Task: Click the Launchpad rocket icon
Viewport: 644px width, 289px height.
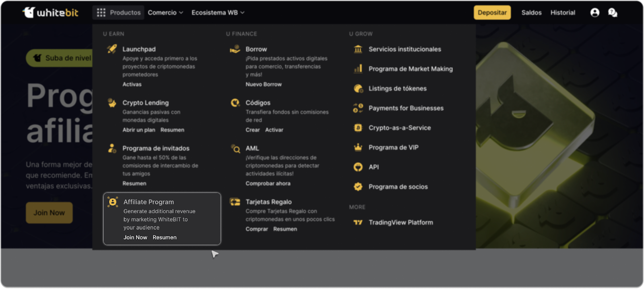Action: (112, 49)
